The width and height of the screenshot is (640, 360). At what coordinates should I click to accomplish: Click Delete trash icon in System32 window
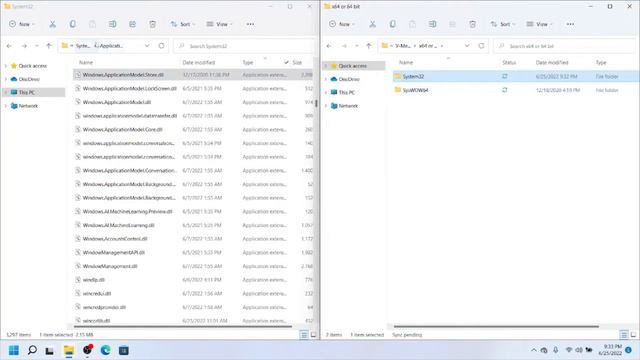point(152,24)
